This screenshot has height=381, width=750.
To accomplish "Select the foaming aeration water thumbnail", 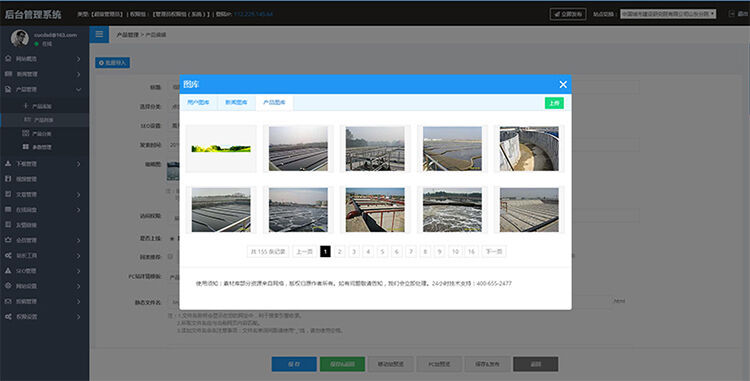I will [452, 210].
